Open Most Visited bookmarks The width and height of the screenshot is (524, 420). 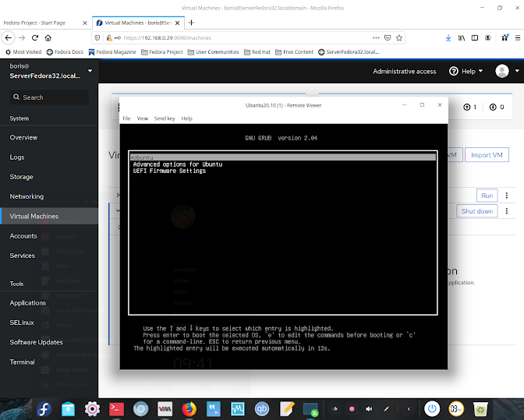tap(23, 51)
